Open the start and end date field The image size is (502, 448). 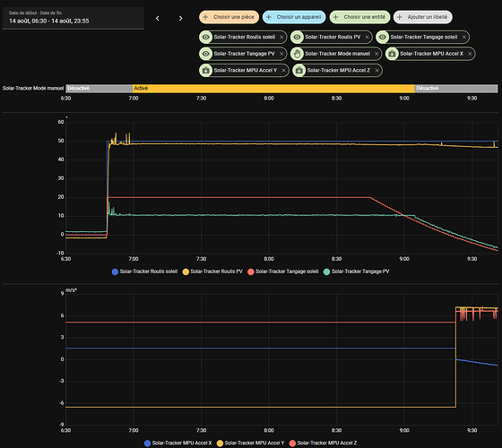[74, 18]
